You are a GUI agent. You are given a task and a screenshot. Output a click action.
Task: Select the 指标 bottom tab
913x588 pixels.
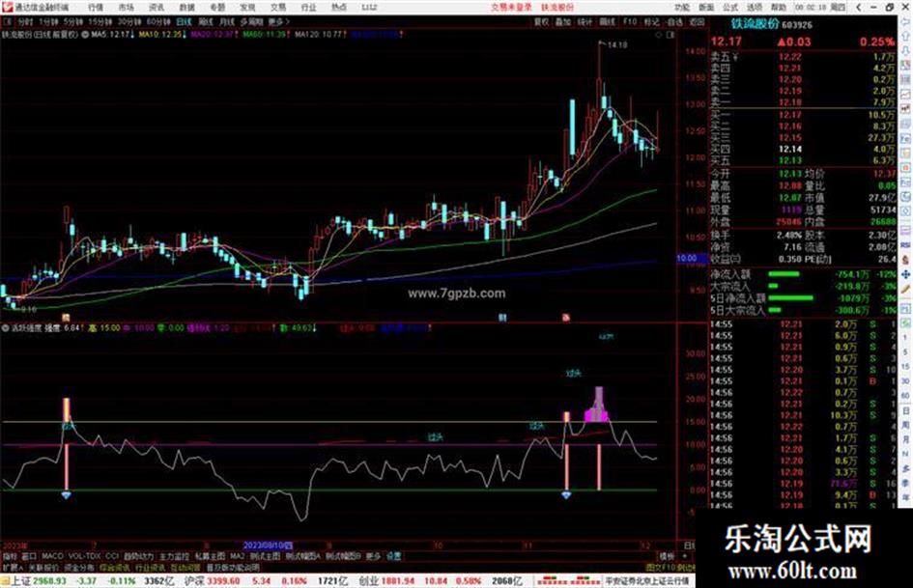point(10,556)
